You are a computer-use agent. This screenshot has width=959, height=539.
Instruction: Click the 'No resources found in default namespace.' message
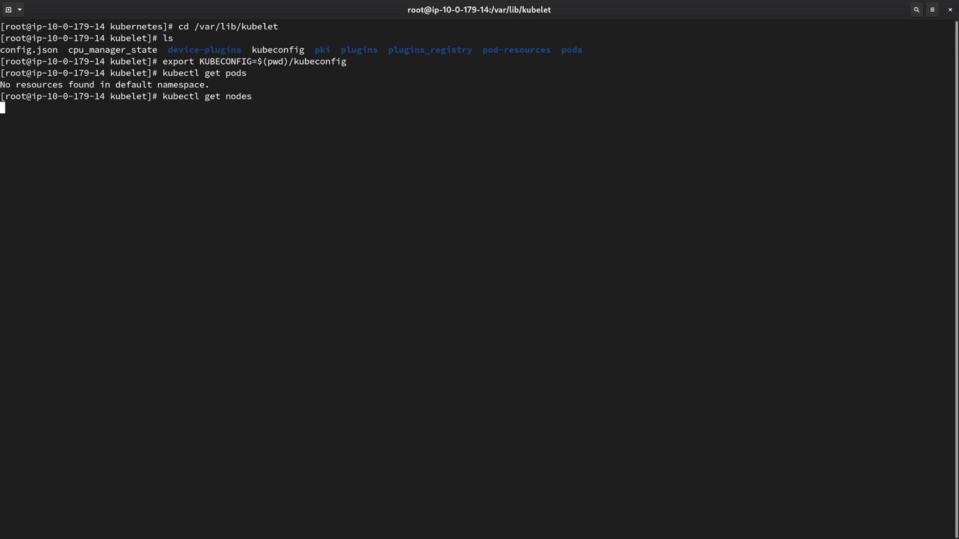(x=105, y=84)
